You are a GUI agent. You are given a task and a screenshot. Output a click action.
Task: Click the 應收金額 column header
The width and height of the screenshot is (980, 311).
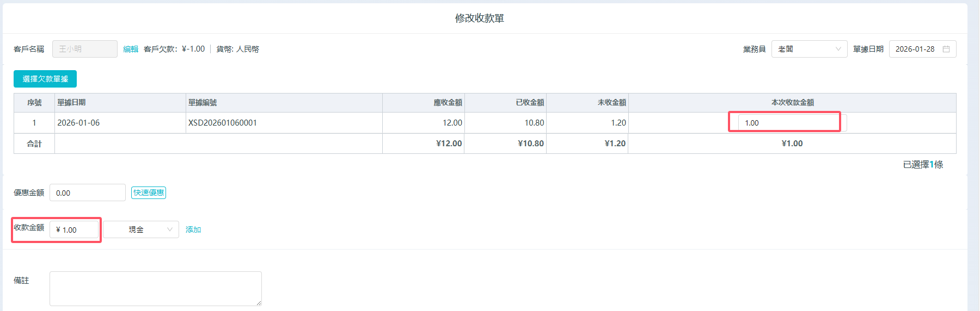click(448, 103)
